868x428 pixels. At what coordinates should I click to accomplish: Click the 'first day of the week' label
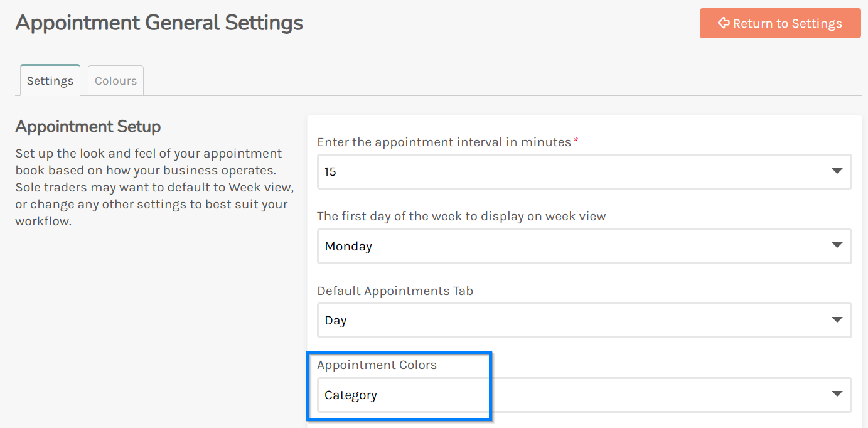pyautogui.click(x=461, y=217)
